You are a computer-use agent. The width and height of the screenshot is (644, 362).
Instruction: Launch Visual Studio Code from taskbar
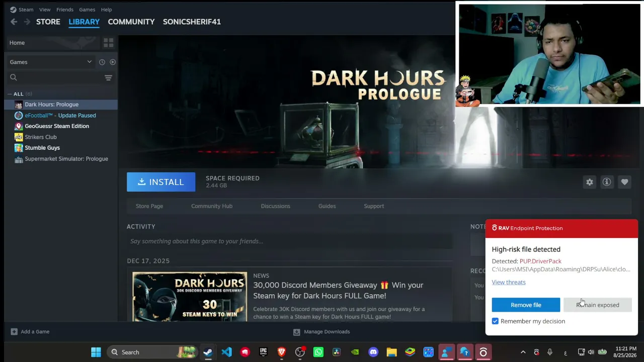pyautogui.click(x=226, y=352)
